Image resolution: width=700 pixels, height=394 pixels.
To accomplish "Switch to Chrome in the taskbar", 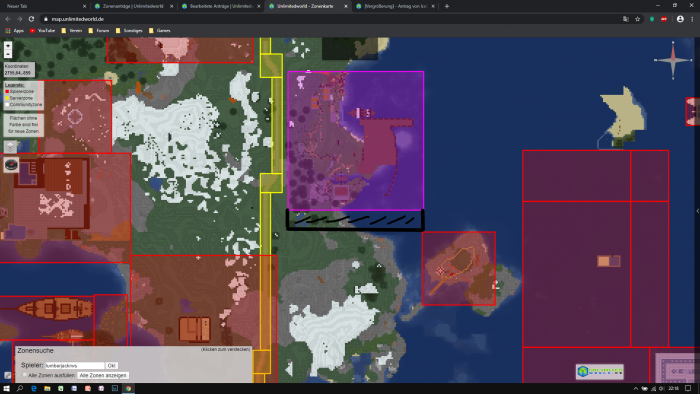I will tap(128, 388).
